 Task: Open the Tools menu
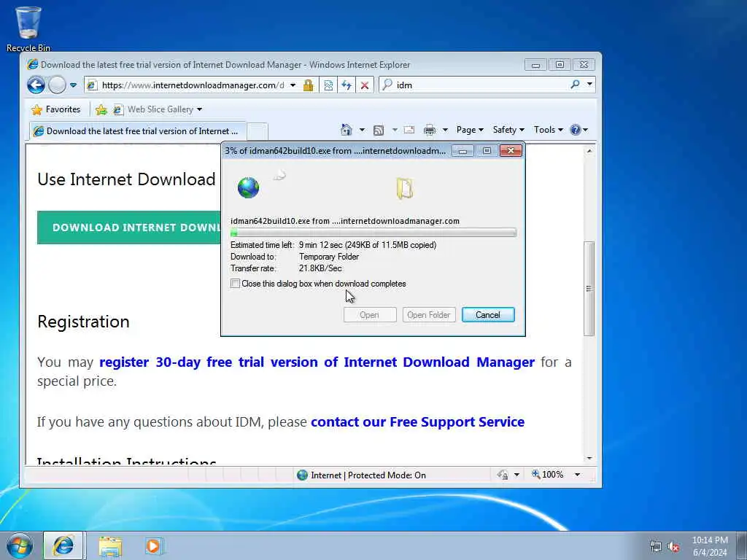pos(549,130)
